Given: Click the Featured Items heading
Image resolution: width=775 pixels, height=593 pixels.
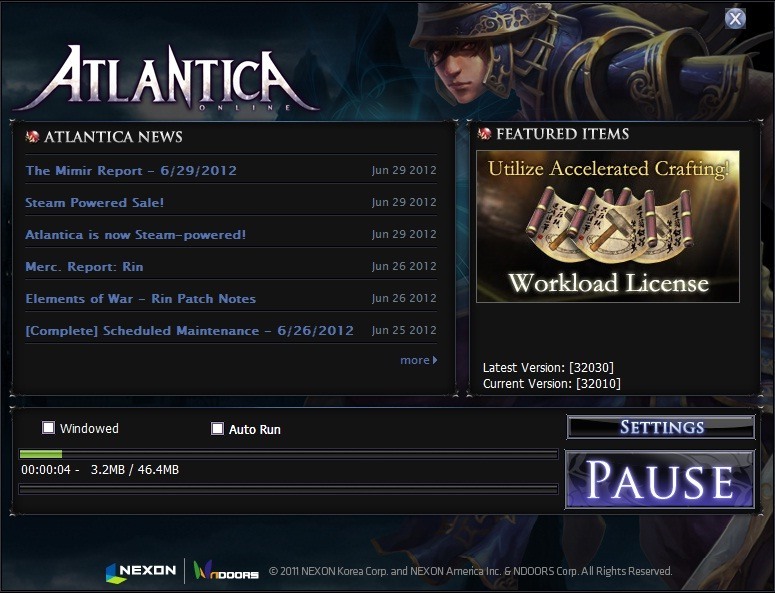Looking at the screenshot, I should tap(562, 134).
